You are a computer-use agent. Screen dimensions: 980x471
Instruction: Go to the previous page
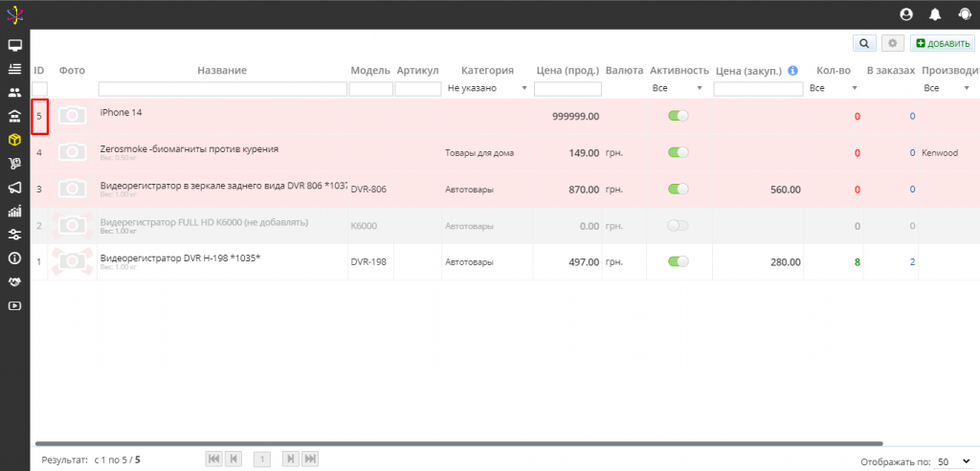click(234, 460)
